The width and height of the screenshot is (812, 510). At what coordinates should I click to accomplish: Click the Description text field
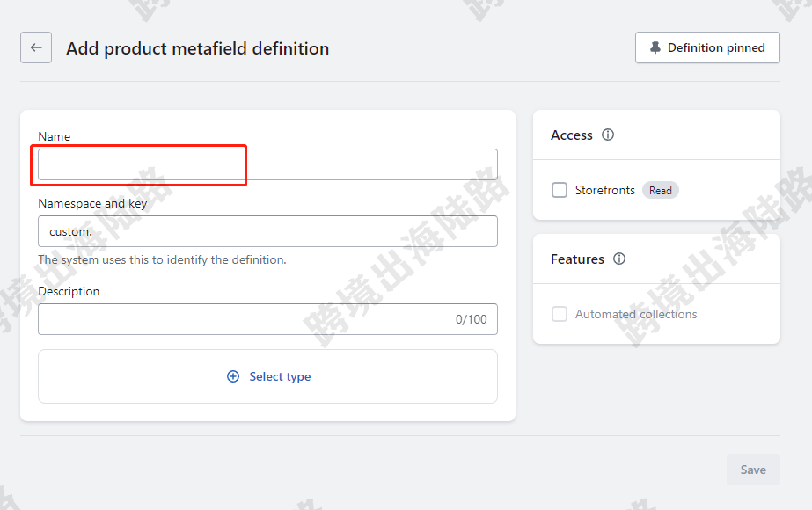coord(267,319)
